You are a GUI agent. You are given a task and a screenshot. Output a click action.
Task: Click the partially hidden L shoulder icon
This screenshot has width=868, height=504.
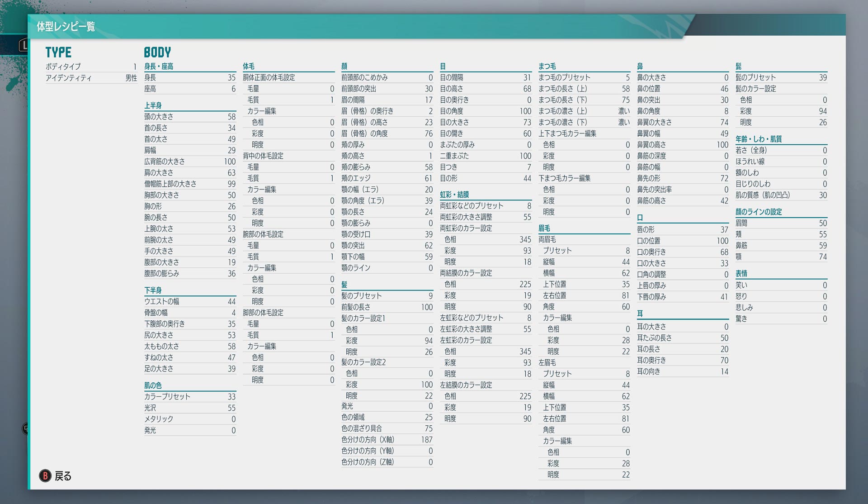coord(23,45)
